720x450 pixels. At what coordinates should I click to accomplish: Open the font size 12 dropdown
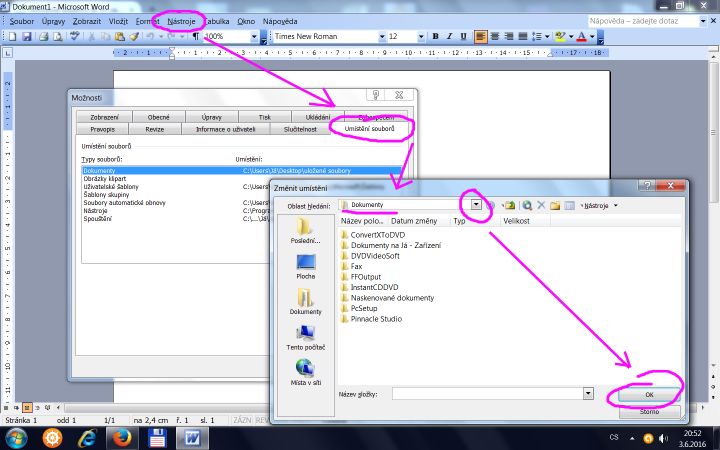421,36
